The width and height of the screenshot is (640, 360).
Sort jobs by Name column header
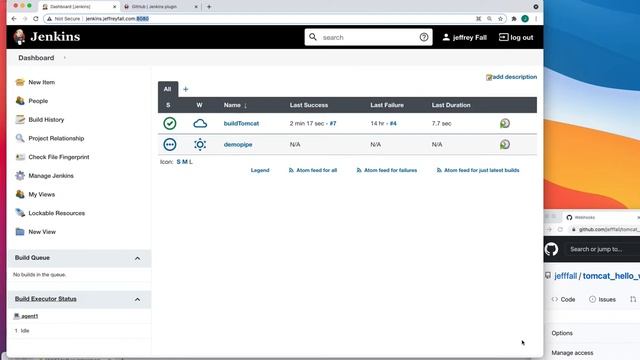(235, 105)
